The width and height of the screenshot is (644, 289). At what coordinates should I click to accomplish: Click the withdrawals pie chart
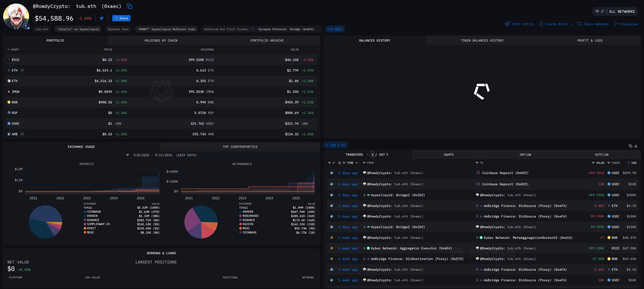point(201,222)
